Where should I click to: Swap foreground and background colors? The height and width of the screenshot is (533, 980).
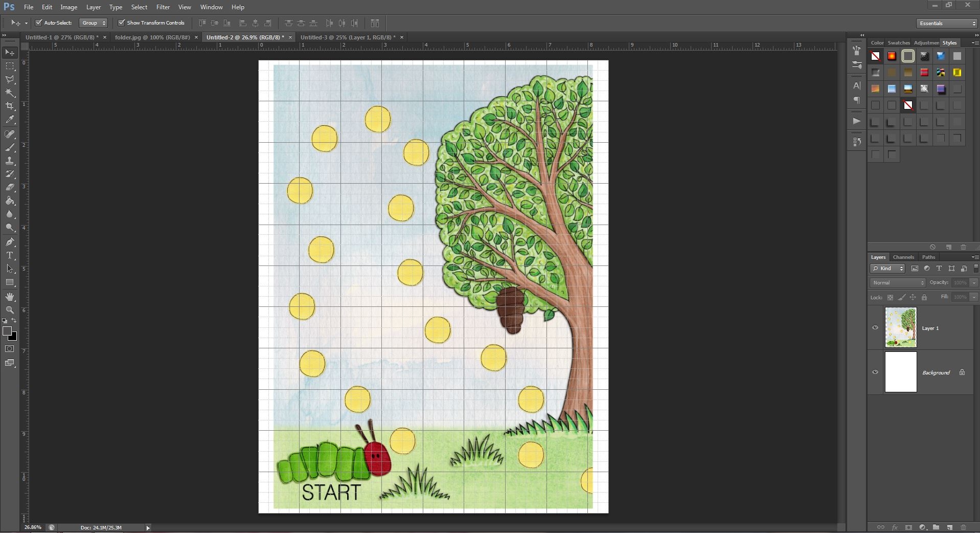[x=14, y=321]
